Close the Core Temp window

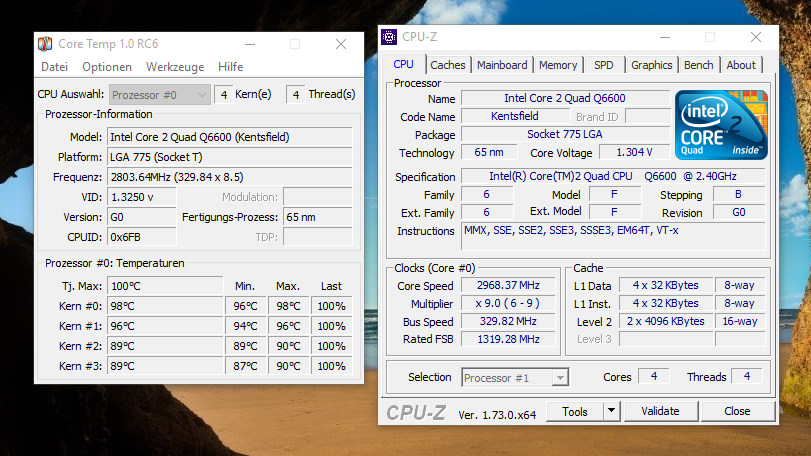[x=341, y=44]
